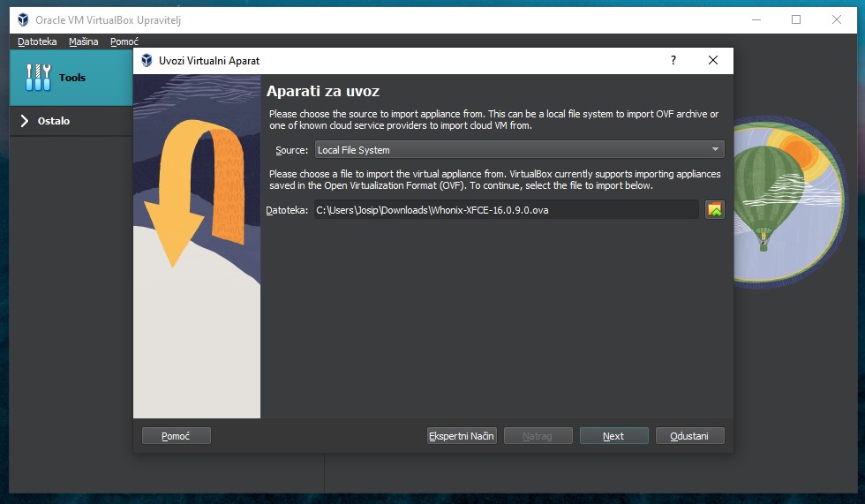Image resolution: width=865 pixels, height=504 pixels.
Task: Switch to Ekspertni Način
Action: click(462, 436)
